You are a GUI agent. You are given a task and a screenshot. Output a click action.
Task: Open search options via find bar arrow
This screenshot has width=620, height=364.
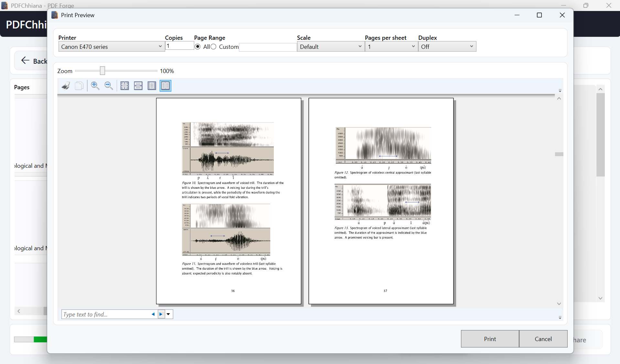pos(168,314)
